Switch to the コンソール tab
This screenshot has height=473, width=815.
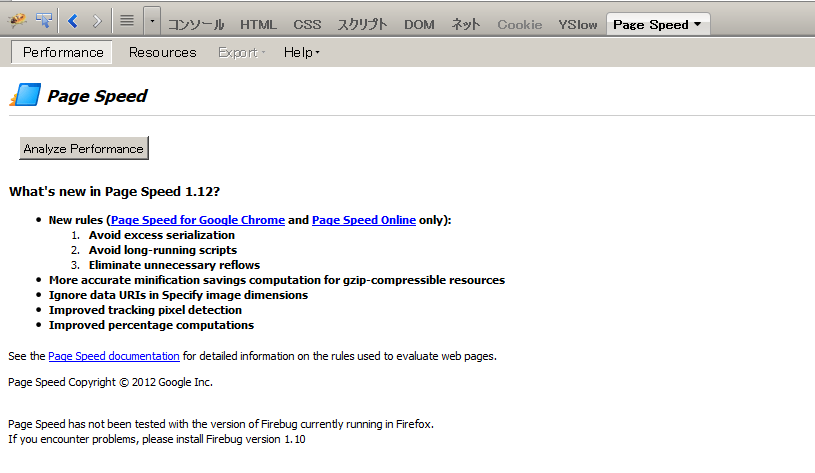pyautogui.click(x=196, y=24)
